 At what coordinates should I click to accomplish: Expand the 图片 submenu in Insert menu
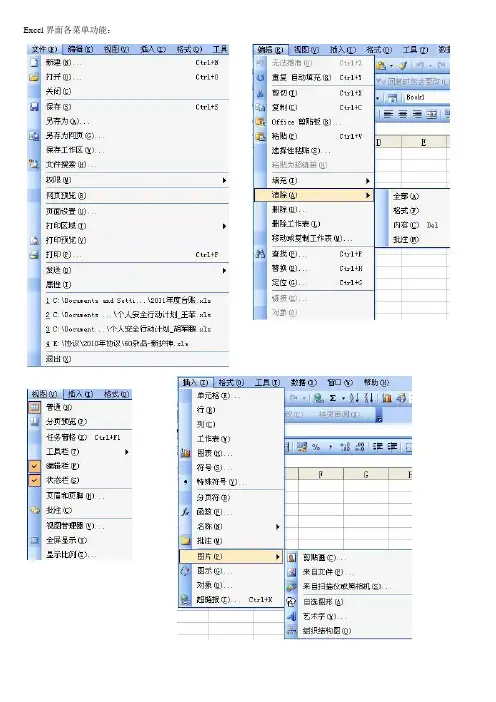click(278, 556)
